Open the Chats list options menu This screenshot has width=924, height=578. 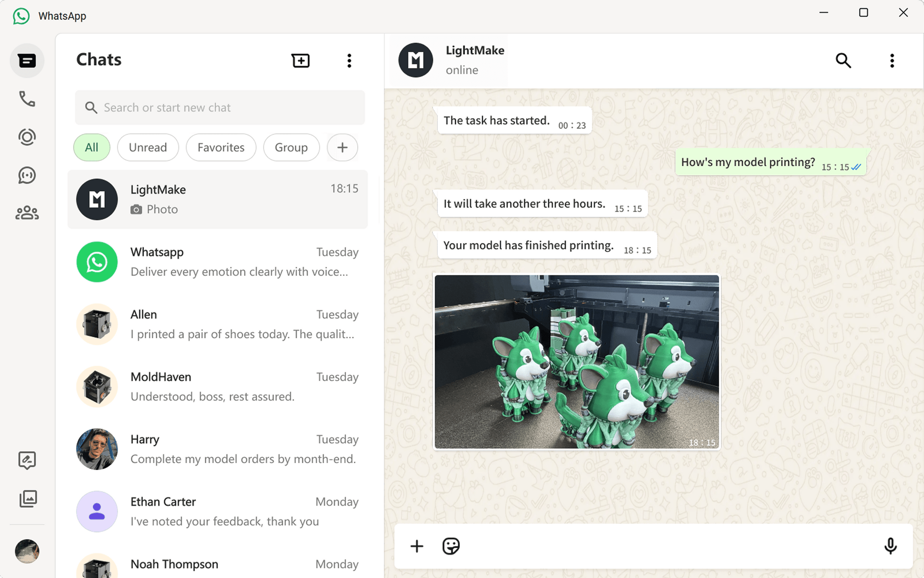349,60
